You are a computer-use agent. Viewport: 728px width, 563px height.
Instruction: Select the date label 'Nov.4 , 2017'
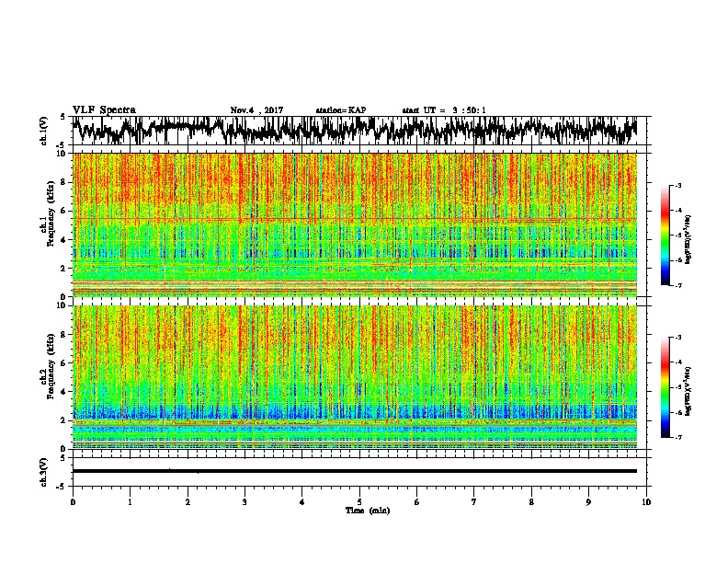click(256, 110)
